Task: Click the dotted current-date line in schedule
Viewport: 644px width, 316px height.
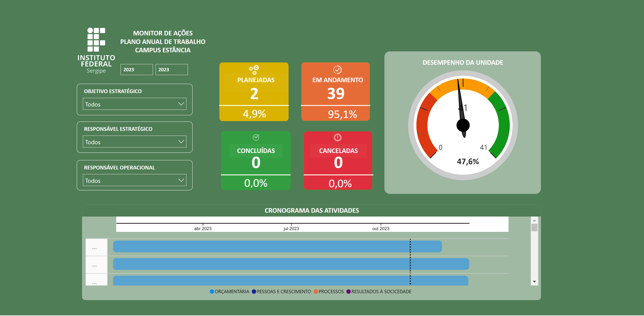Action: coord(410,262)
